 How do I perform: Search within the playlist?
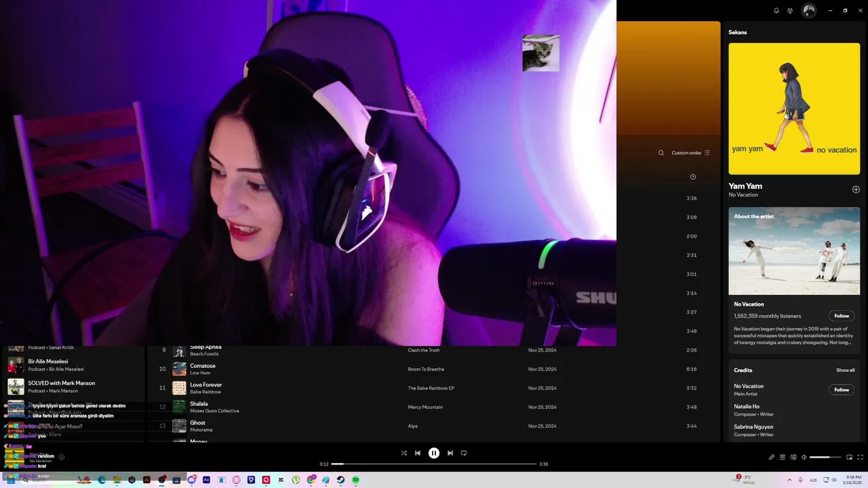[661, 153]
